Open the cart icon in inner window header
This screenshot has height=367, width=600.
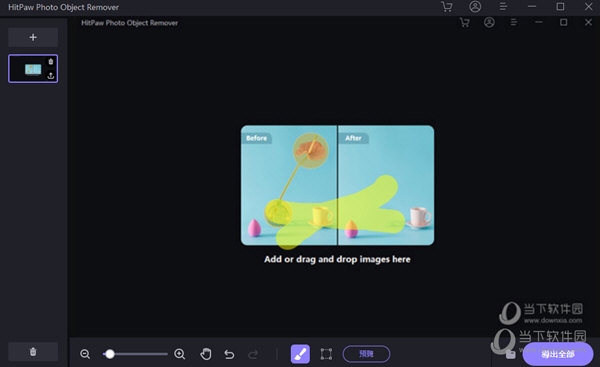click(465, 23)
